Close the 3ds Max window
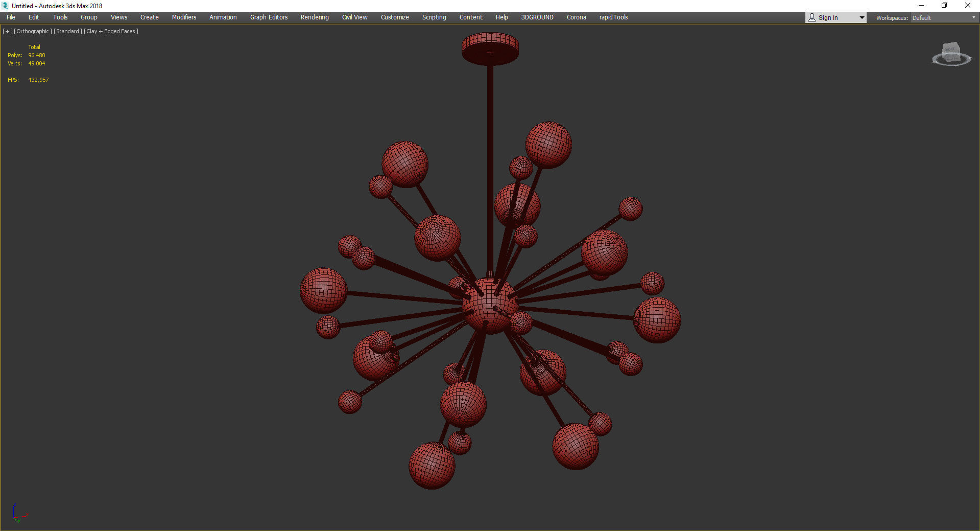 tap(967, 6)
